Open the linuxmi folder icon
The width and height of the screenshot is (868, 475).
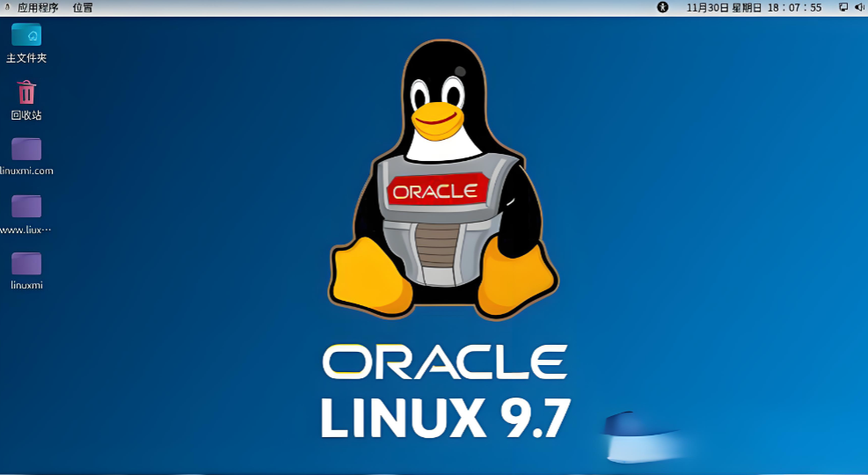tap(26, 264)
